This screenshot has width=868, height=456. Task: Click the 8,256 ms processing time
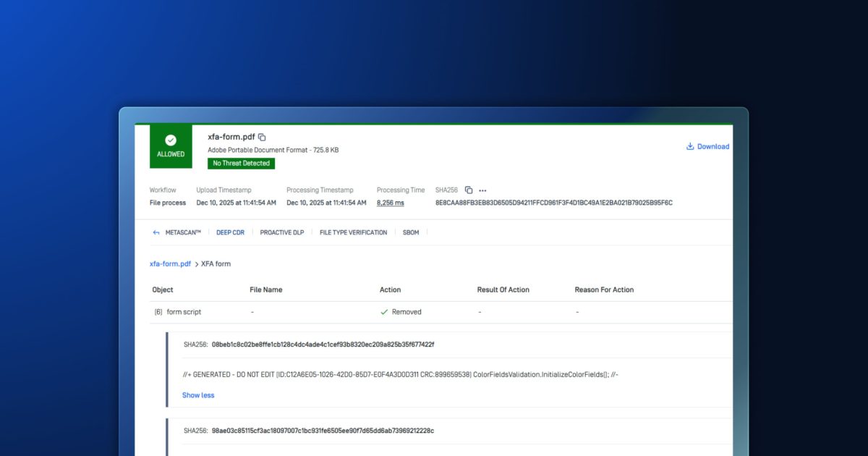pyautogui.click(x=390, y=203)
